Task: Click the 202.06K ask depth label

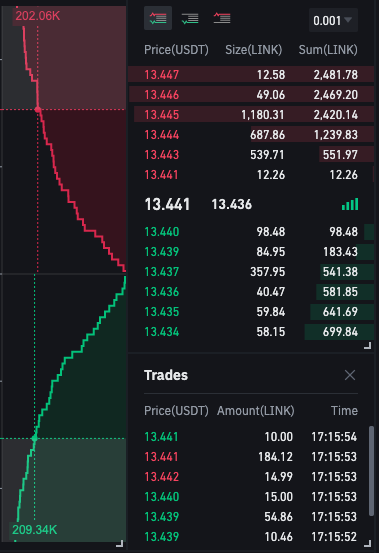Action: click(x=37, y=16)
